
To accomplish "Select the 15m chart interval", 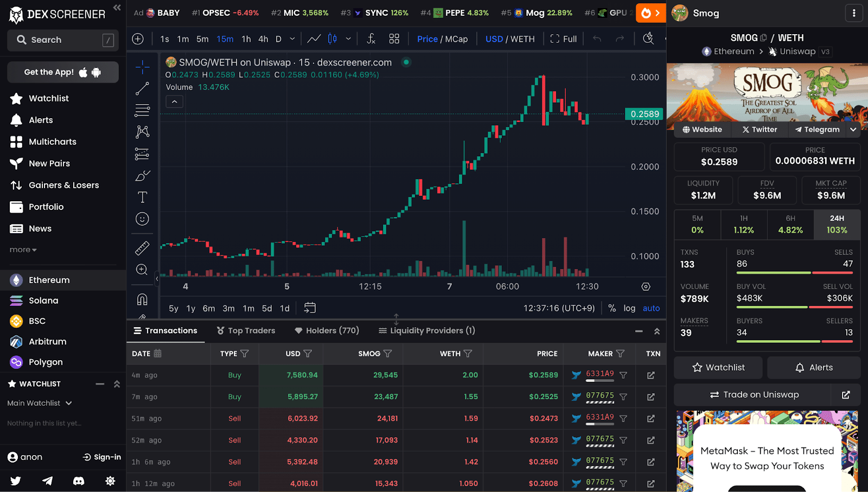I will (x=225, y=39).
